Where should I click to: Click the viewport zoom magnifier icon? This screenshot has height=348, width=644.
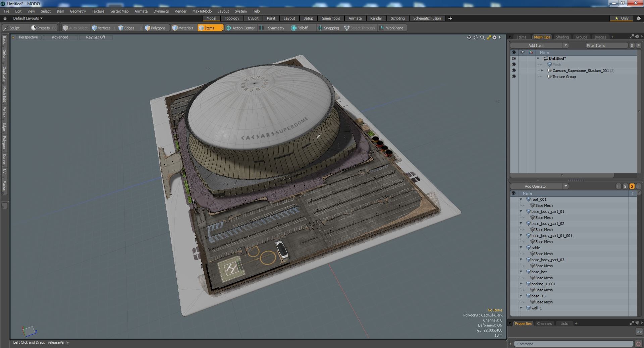tap(482, 37)
